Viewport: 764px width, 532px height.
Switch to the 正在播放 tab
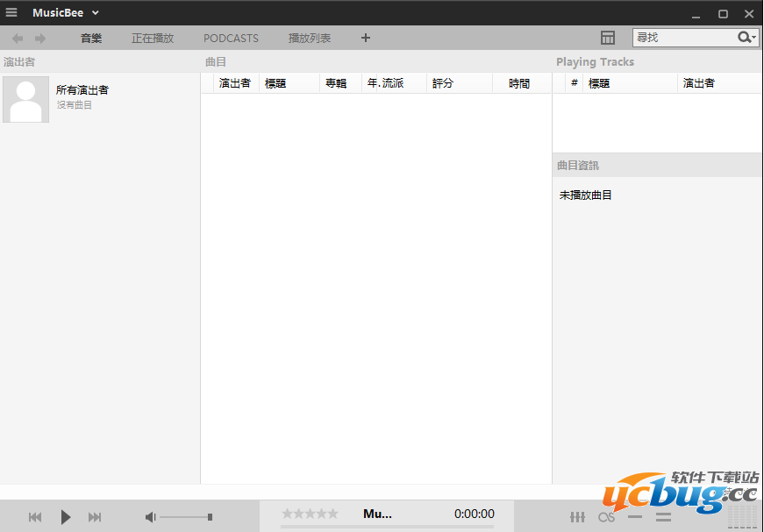(x=153, y=39)
